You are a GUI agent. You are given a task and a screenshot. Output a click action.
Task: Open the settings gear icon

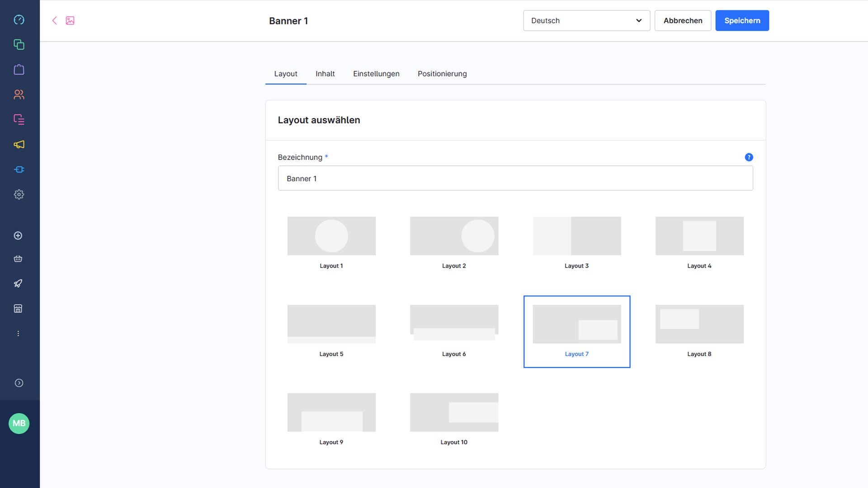[x=19, y=195]
